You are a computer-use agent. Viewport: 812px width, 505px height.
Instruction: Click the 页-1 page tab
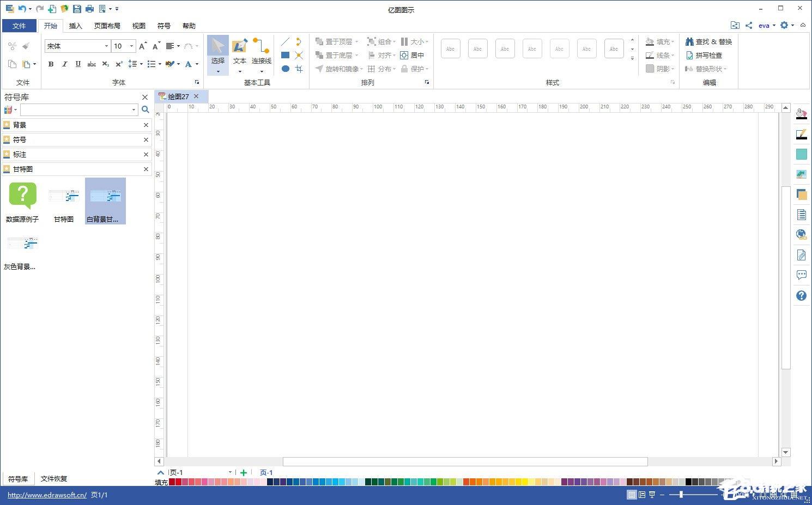(266, 472)
